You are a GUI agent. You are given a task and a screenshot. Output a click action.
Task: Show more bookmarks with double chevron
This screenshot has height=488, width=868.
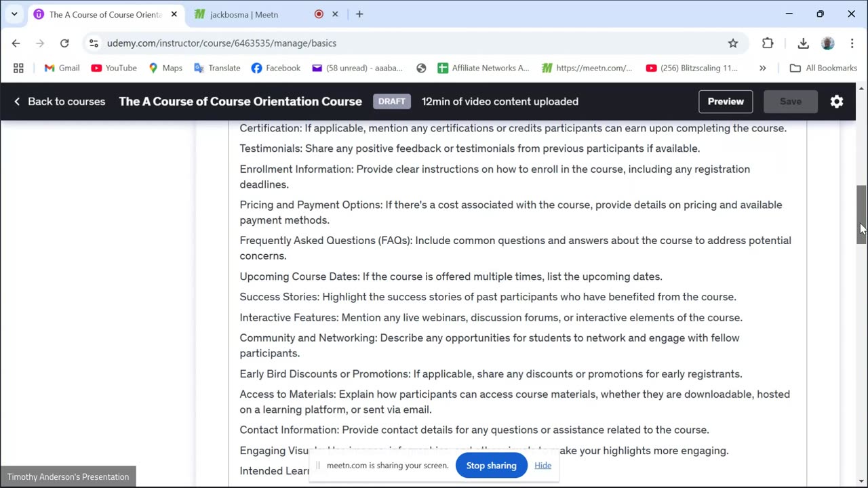coord(763,68)
